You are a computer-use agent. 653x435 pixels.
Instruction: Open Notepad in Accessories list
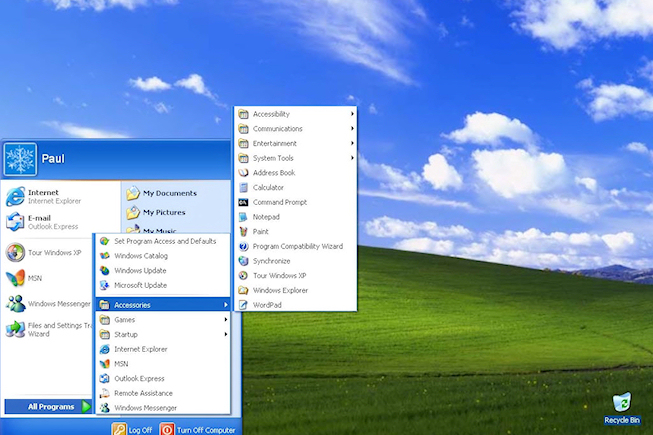click(x=295, y=217)
